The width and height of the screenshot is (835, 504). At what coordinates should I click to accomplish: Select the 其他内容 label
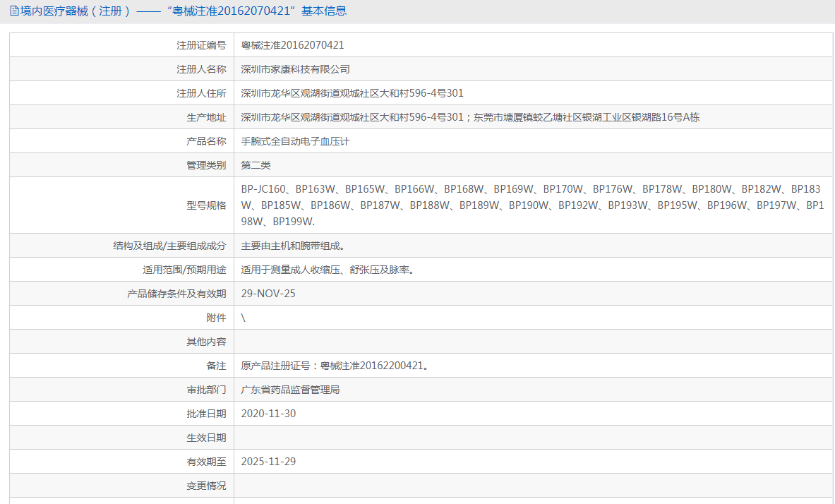pyautogui.click(x=206, y=342)
